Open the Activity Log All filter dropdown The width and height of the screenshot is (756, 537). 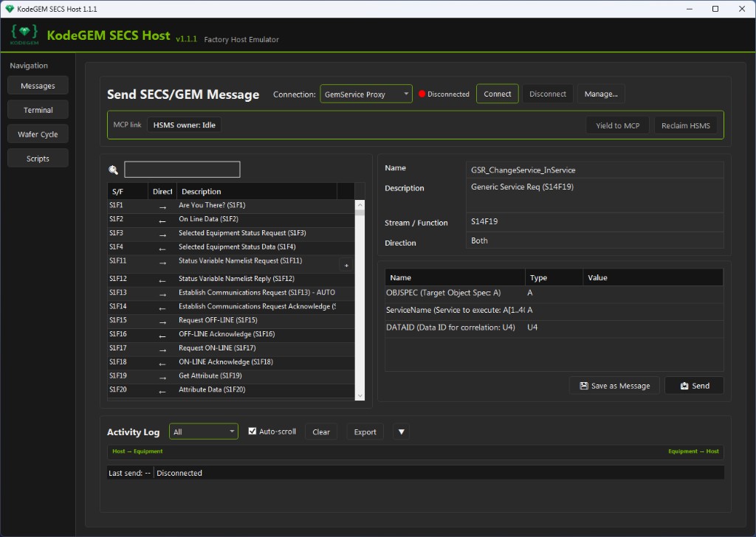(204, 432)
